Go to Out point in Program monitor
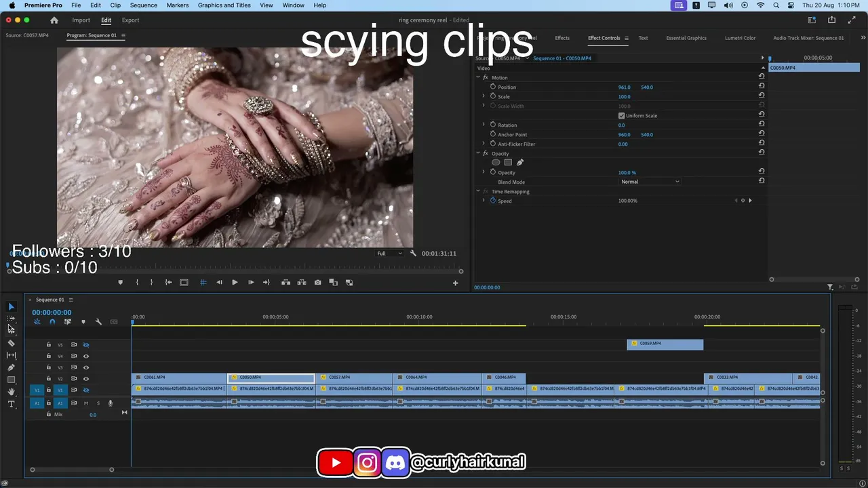Image resolution: width=868 pixels, height=488 pixels. click(x=266, y=283)
